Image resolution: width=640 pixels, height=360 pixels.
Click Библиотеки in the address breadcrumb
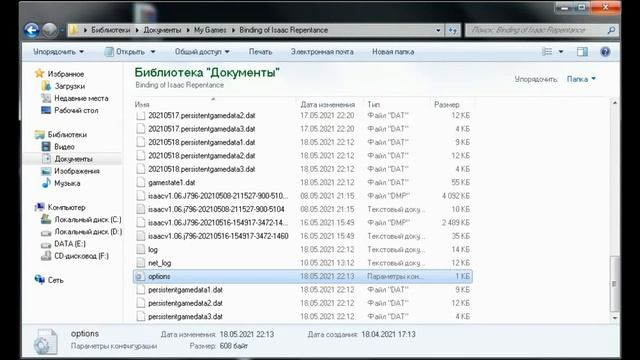111,30
